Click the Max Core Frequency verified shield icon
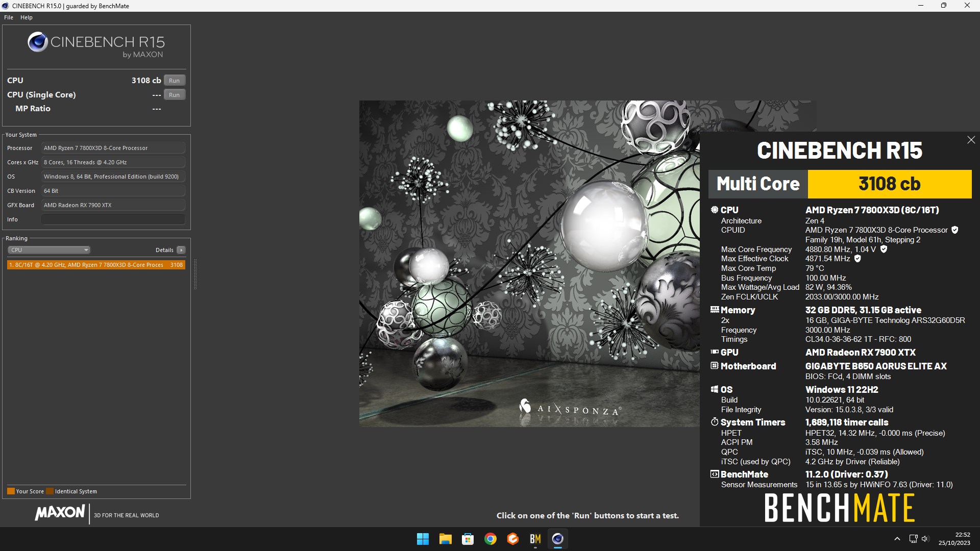980x551 pixels. pos(884,249)
